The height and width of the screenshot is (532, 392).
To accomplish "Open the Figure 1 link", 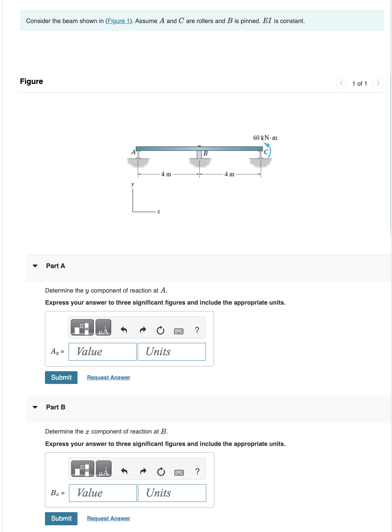I will (119, 21).
